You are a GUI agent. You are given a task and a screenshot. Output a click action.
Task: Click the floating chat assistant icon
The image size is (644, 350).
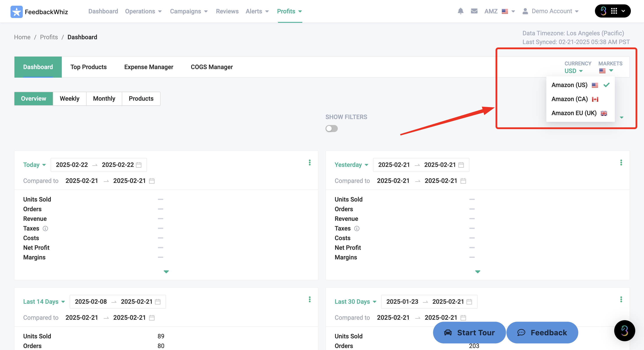point(625,331)
